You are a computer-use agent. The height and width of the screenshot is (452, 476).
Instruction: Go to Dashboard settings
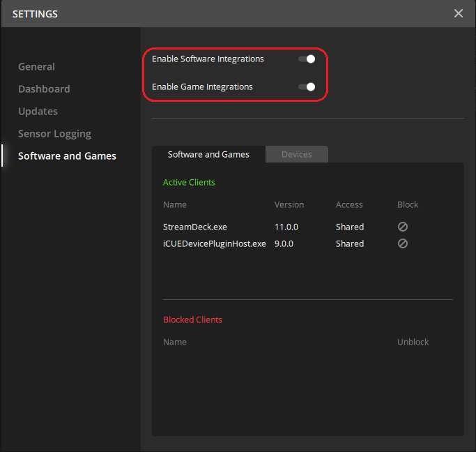point(44,89)
